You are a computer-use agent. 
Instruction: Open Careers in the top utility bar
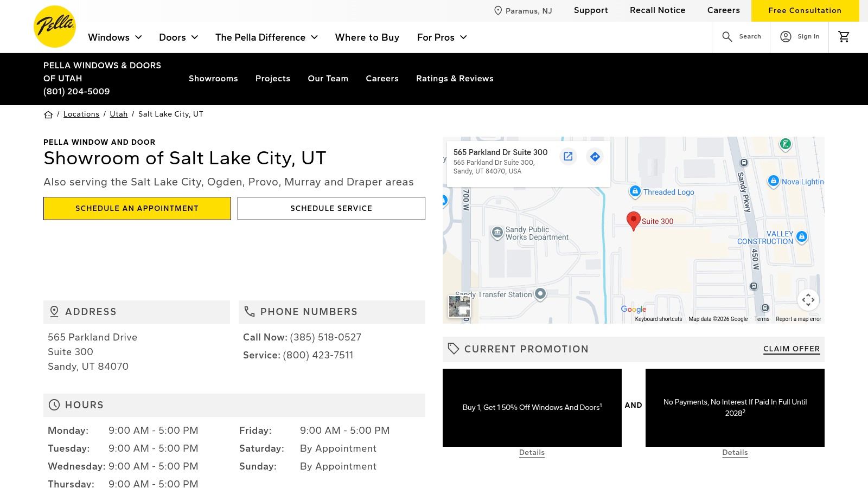pyautogui.click(x=724, y=10)
